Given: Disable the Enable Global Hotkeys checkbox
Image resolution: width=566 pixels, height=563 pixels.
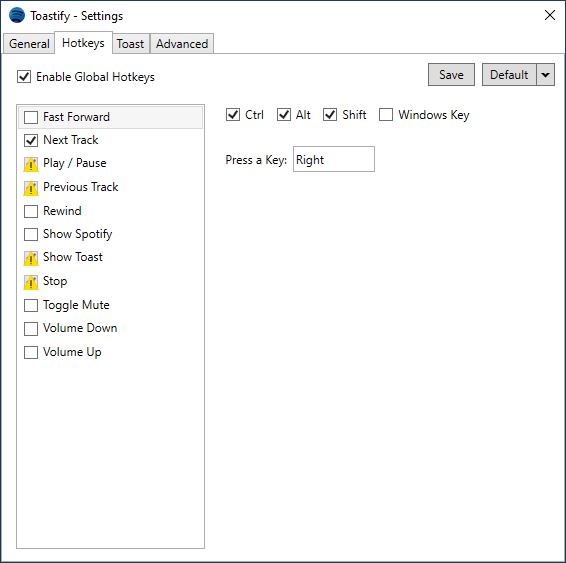Looking at the screenshot, I should [24, 77].
